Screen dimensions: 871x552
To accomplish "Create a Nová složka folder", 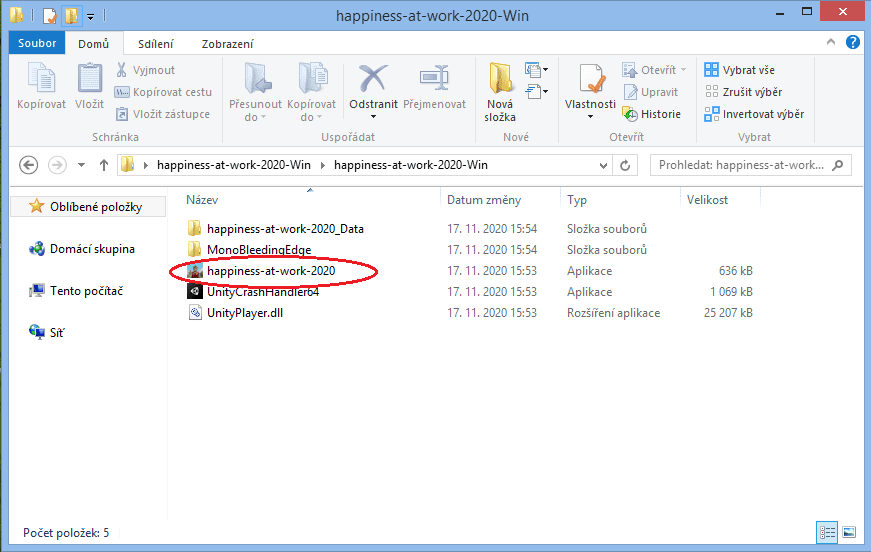I will (x=499, y=92).
